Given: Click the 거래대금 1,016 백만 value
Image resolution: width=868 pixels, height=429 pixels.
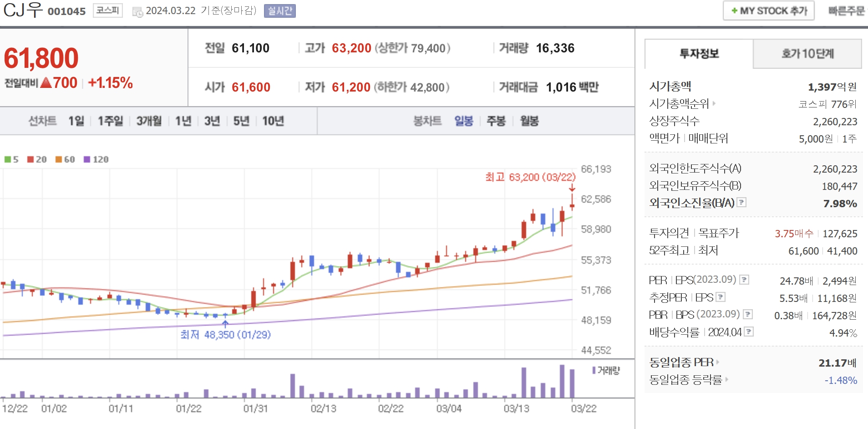Looking at the screenshot, I should coord(572,87).
